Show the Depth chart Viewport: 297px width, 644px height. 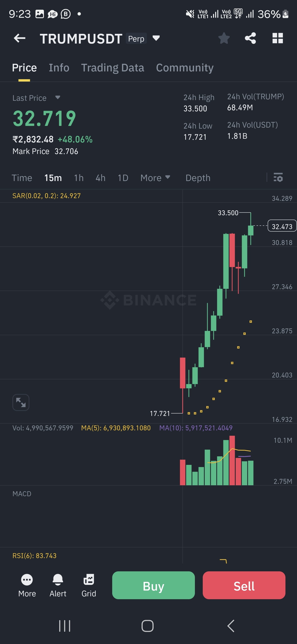(198, 178)
